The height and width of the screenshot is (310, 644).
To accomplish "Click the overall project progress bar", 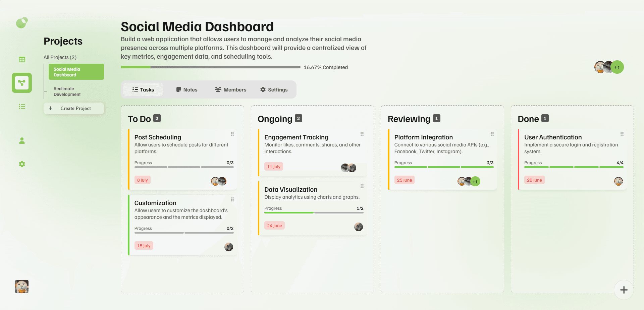I will click(211, 67).
